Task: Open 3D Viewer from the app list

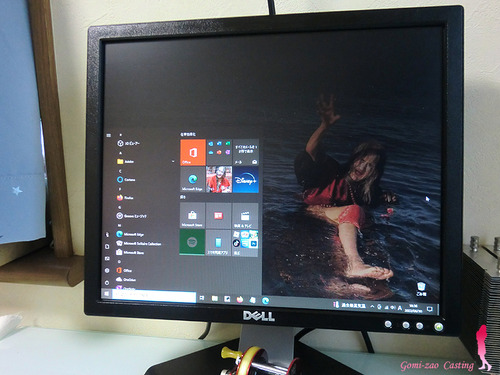Action: pyautogui.click(x=128, y=143)
